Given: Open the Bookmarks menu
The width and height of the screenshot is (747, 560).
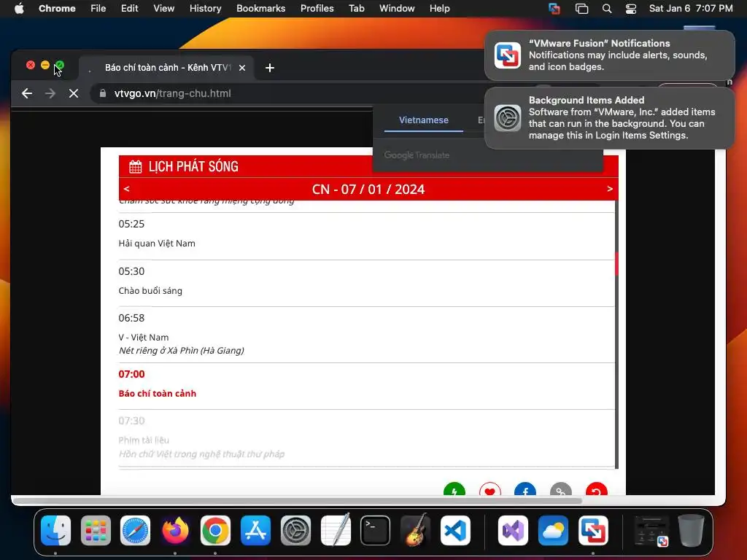Looking at the screenshot, I should [x=260, y=8].
